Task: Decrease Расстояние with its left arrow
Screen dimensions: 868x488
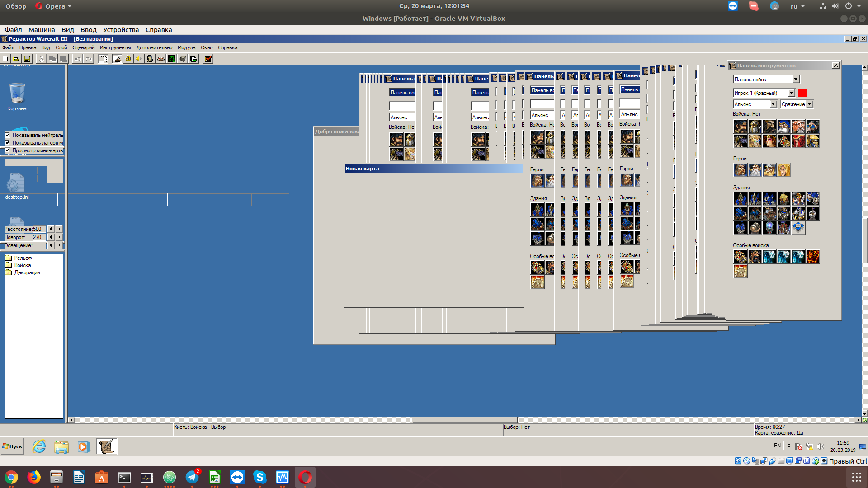Action: click(x=51, y=229)
